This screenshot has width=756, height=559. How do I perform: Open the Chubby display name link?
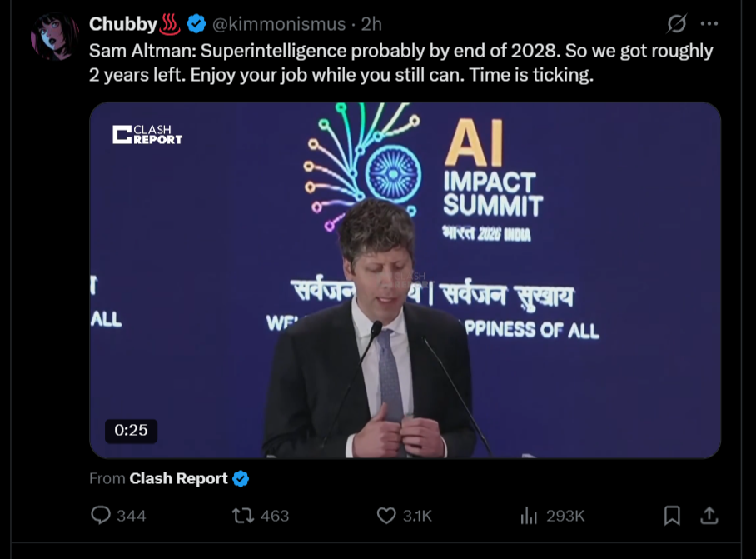[x=122, y=23]
